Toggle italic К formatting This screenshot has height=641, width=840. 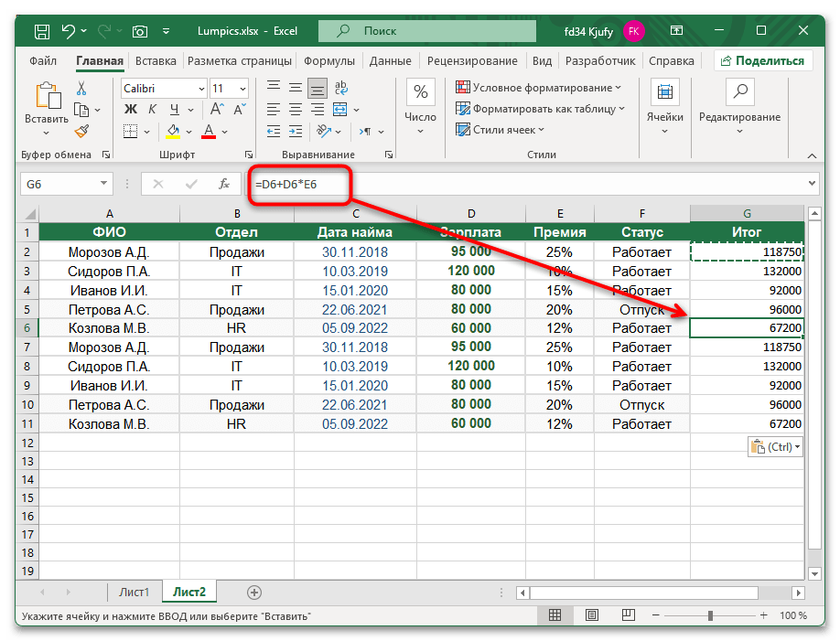pos(150,110)
